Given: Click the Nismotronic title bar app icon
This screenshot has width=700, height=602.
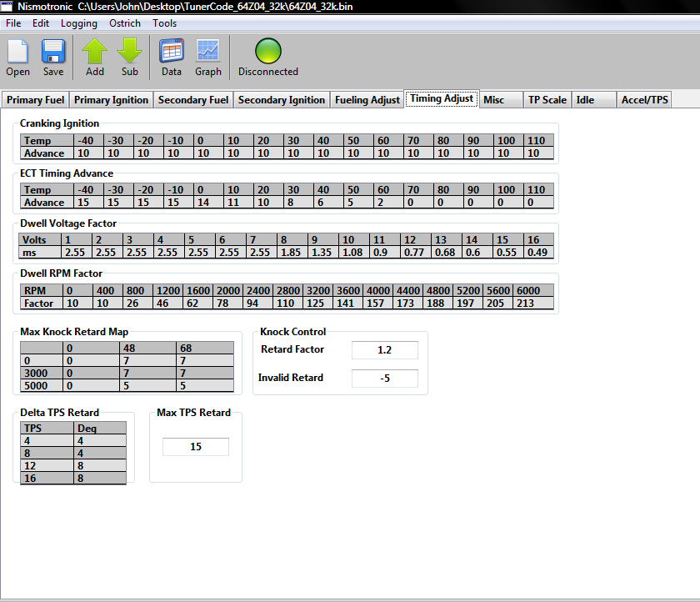Looking at the screenshot, I should [7, 7].
